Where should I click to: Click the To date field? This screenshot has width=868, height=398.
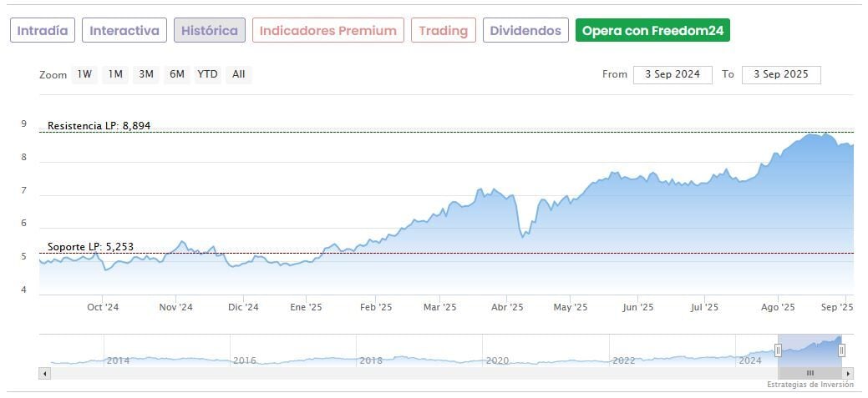[781, 74]
